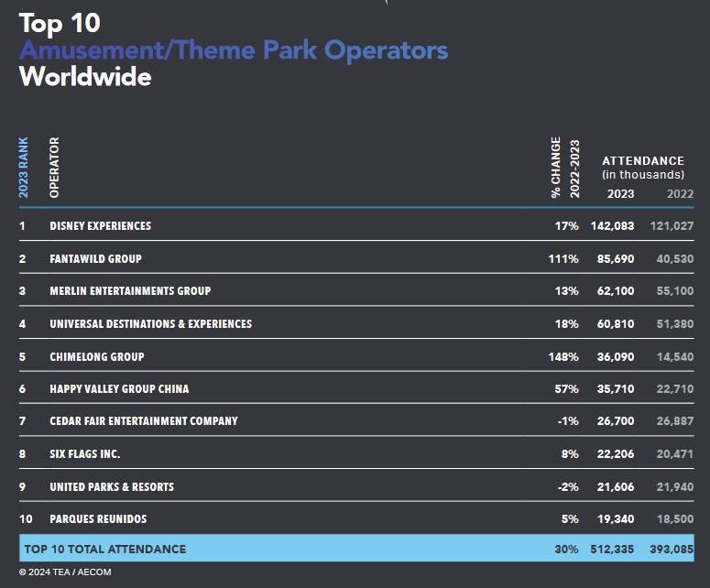710x588 pixels.
Task: Click the '2023 RANK' column header
Action: click(23, 168)
